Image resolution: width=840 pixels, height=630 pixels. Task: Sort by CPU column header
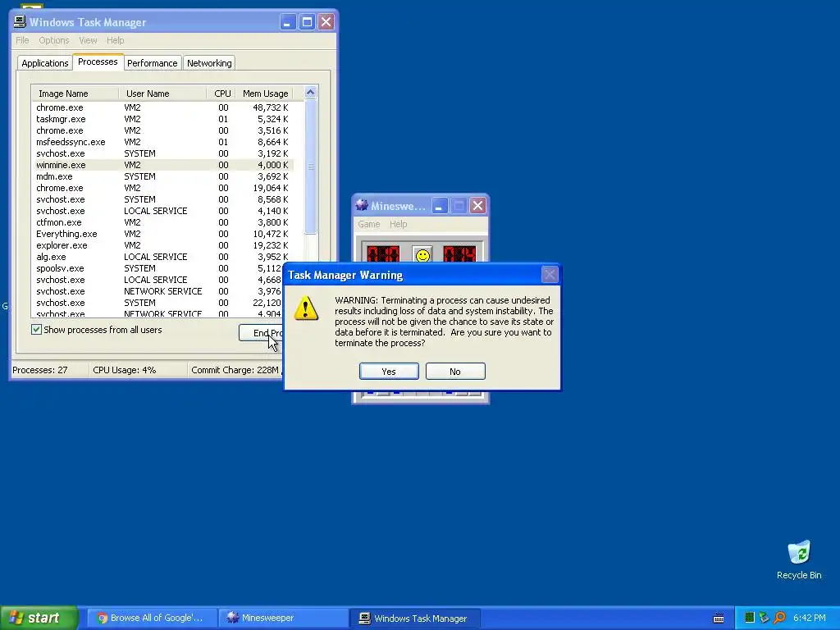click(x=221, y=94)
